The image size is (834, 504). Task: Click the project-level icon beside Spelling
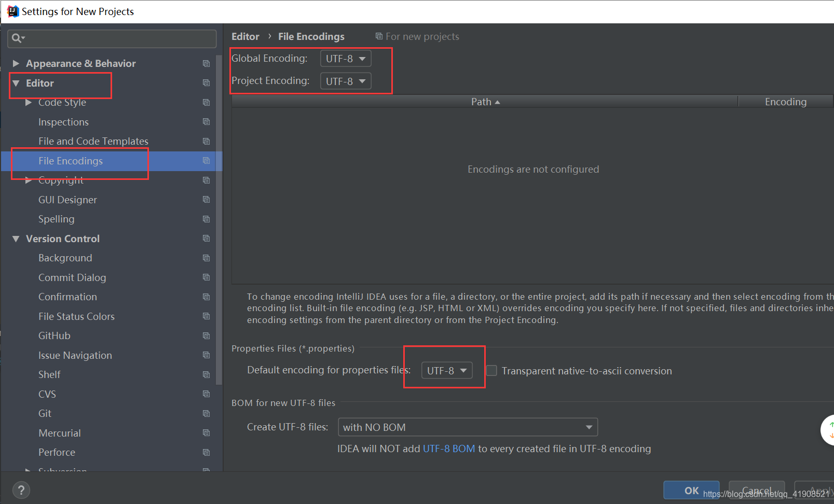pos(206,219)
